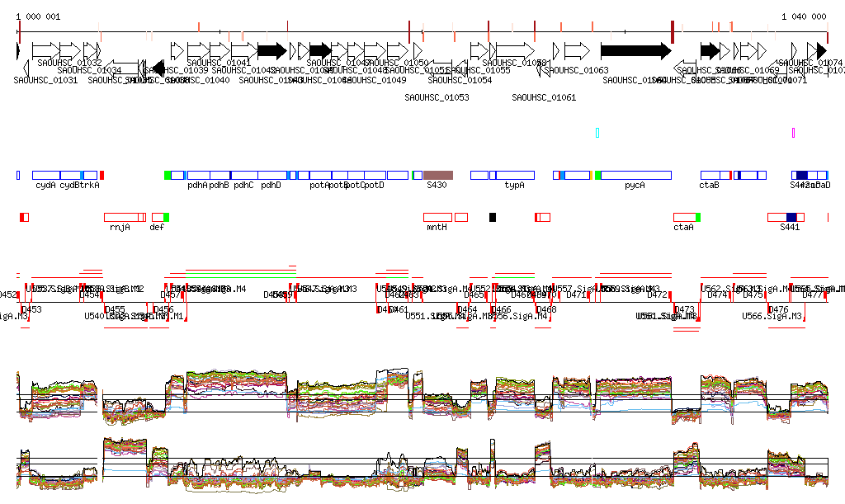Viewport: 845px width, 504px height.
Task: Select the D455 terminator label
Action: click(115, 309)
